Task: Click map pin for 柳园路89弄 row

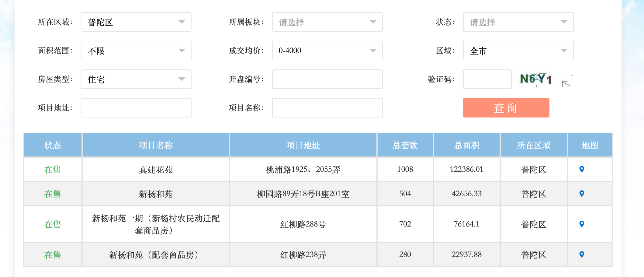Action: [x=581, y=194]
